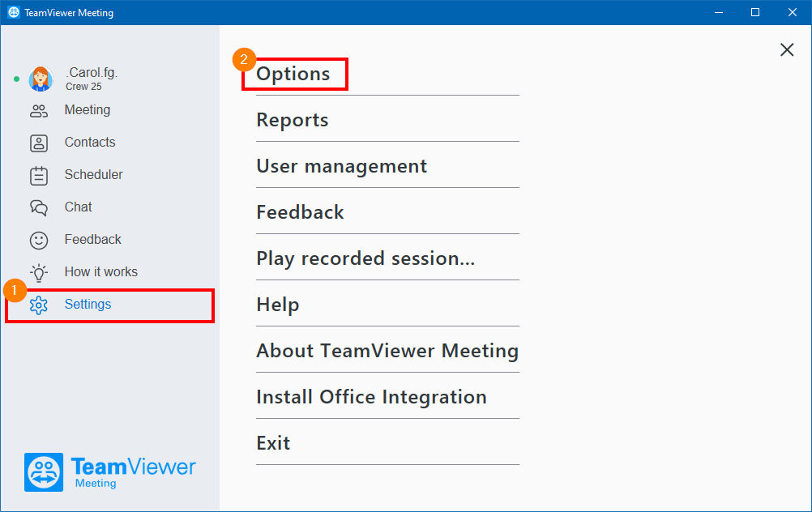812x512 pixels.
Task: Click the Meeting people icon in sidebar
Action: tap(39, 111)
